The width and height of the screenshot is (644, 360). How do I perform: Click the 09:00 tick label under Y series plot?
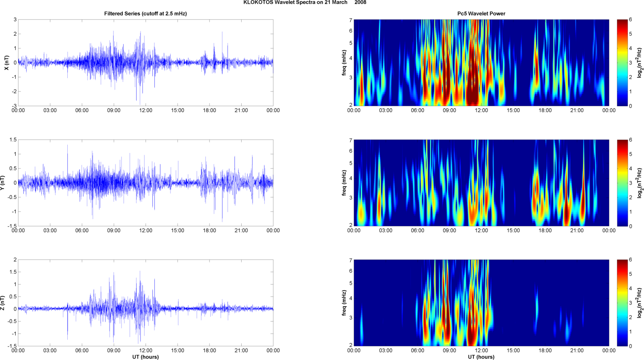click(x=114, y=231)
